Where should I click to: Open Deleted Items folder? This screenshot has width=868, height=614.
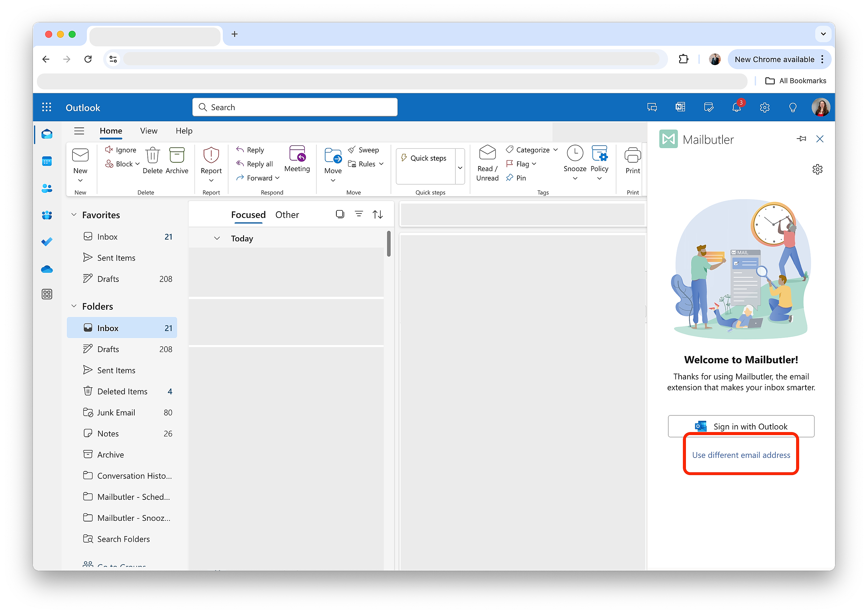tap(122, 391)
